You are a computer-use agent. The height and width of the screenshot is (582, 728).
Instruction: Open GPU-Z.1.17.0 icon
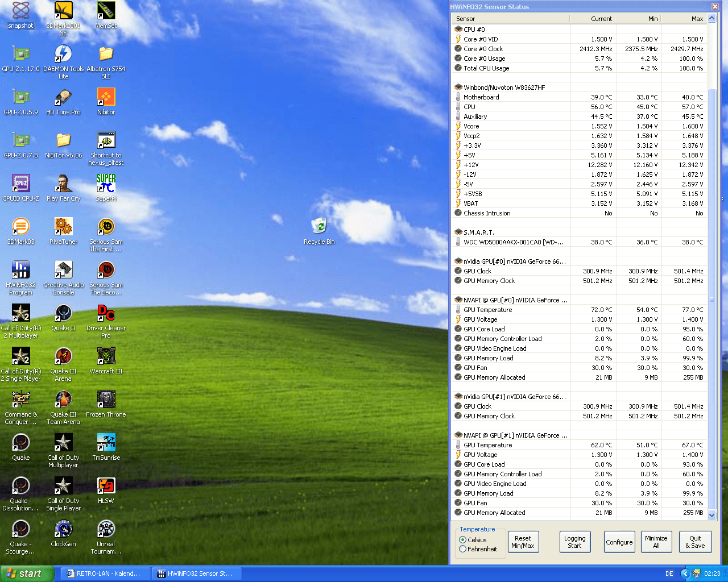click(x=20, y=59)
